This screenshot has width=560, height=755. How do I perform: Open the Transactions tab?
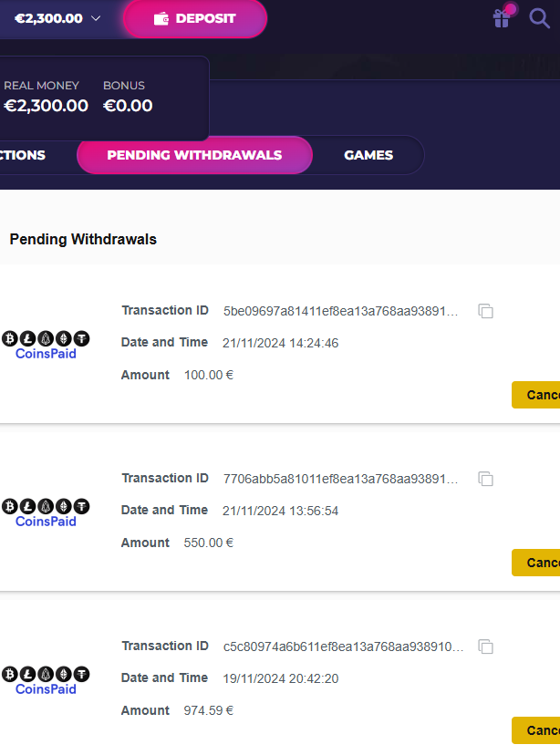(23, 155)
